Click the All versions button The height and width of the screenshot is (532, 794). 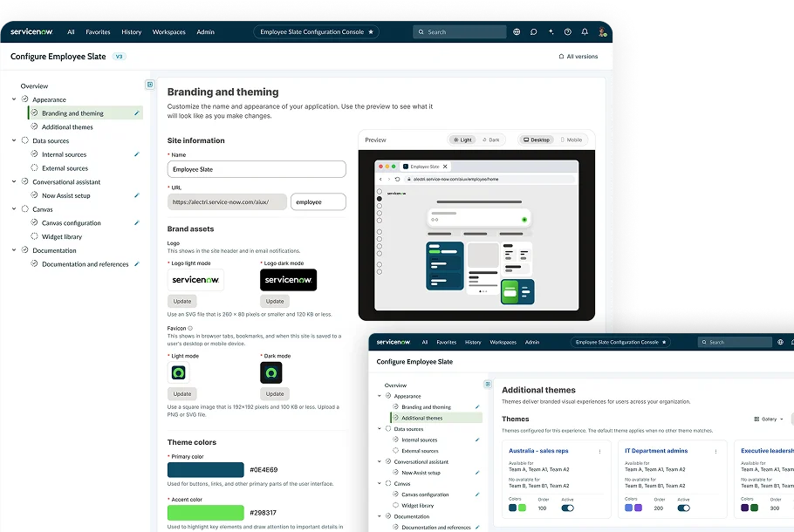(578, 56)
